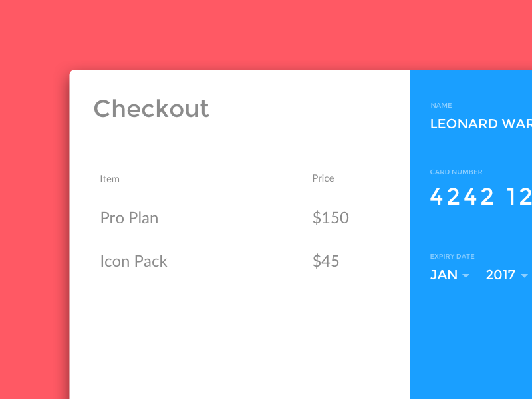Click the $150 price value
The width and height of the screenshot is (532, 399).
[331, 218]
